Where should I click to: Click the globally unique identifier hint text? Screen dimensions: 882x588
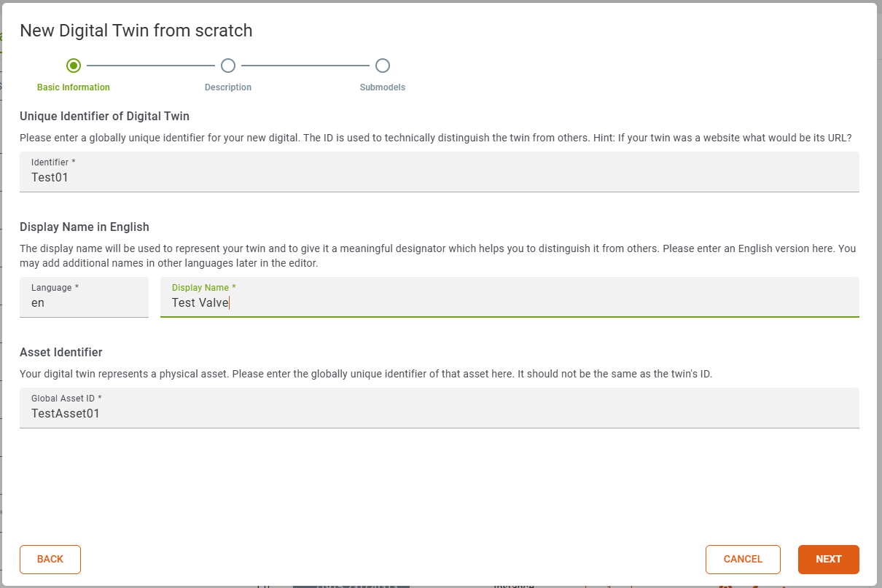pyautogui.click(x=435, y=138)
